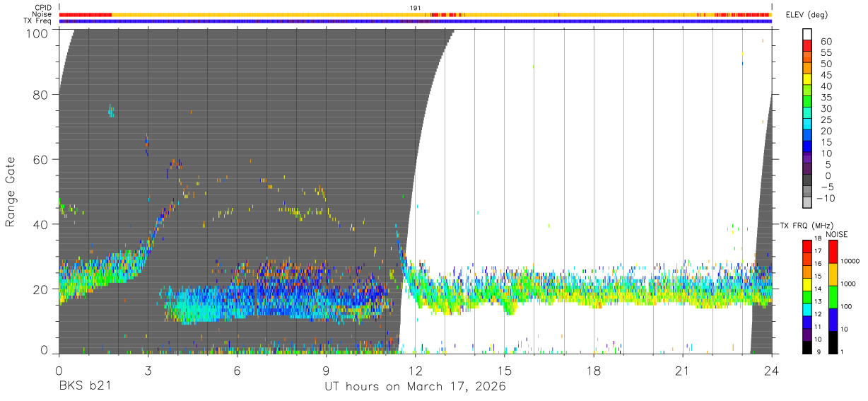Click the BKS b21 radar label
The width and height of the screenshot is (868, 401).
84,387
